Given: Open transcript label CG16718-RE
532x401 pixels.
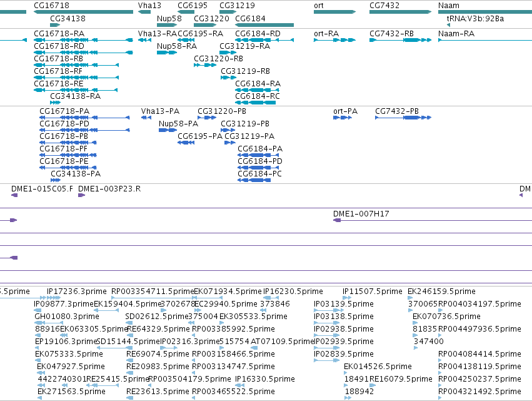Looking at the screenshot, I should [x=58, y=84].
